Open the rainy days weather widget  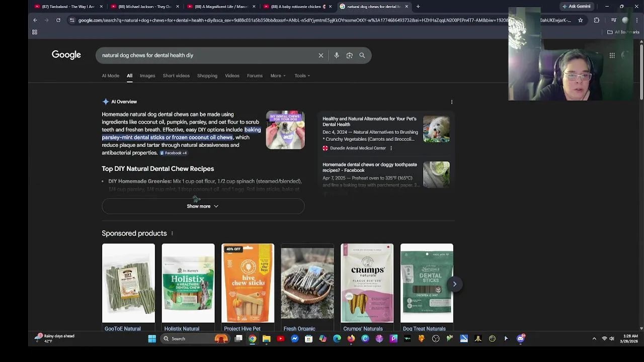pyautogui.click(x=55, y=338)
